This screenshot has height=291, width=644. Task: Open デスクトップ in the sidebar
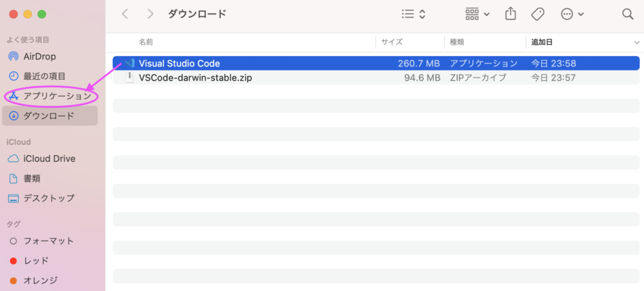50,198
